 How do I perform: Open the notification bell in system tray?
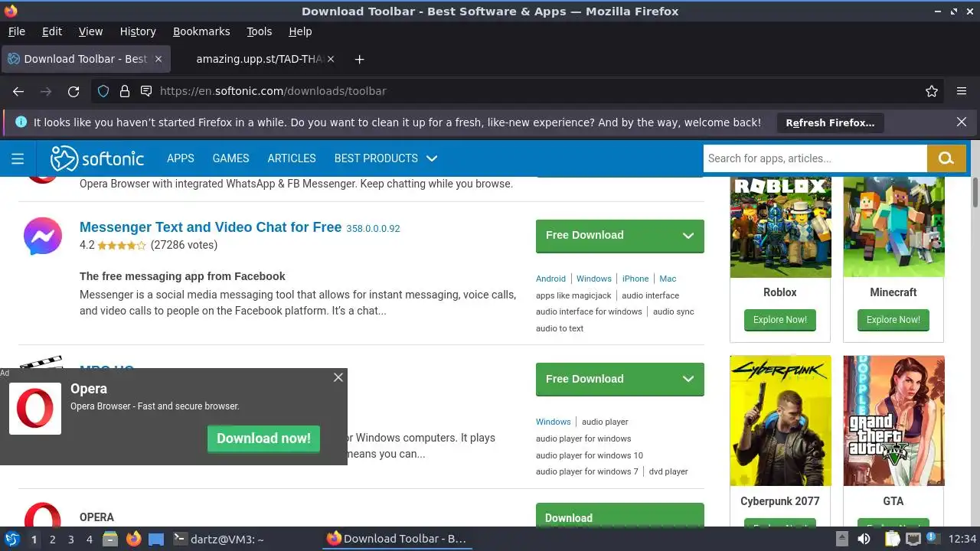[x=933, y=539]
